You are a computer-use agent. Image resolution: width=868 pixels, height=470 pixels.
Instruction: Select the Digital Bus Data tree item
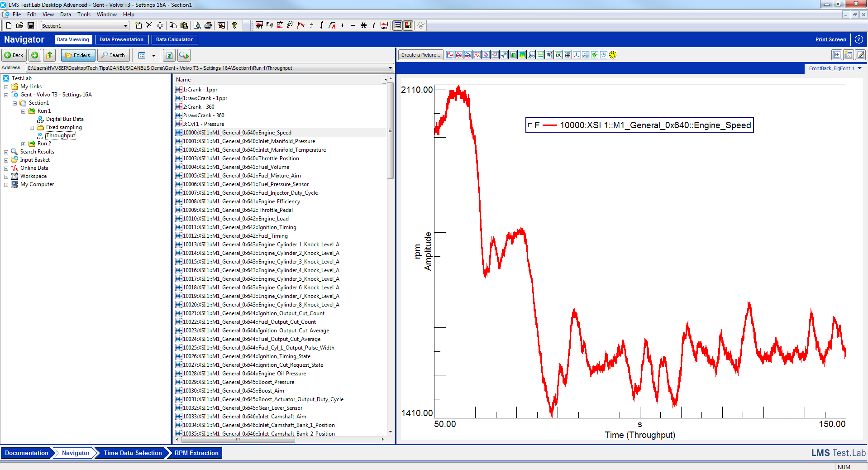tap(65, 119)
